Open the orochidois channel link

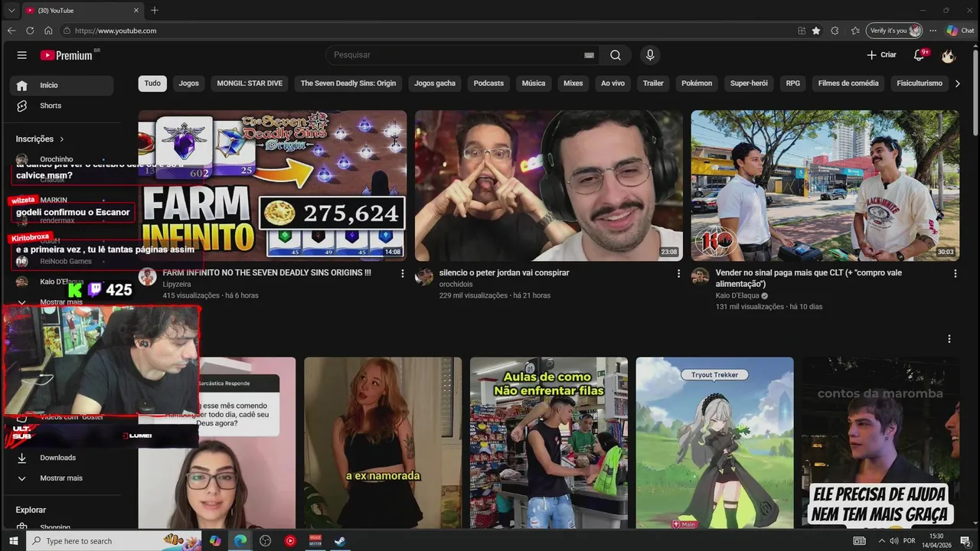(457, 284)
